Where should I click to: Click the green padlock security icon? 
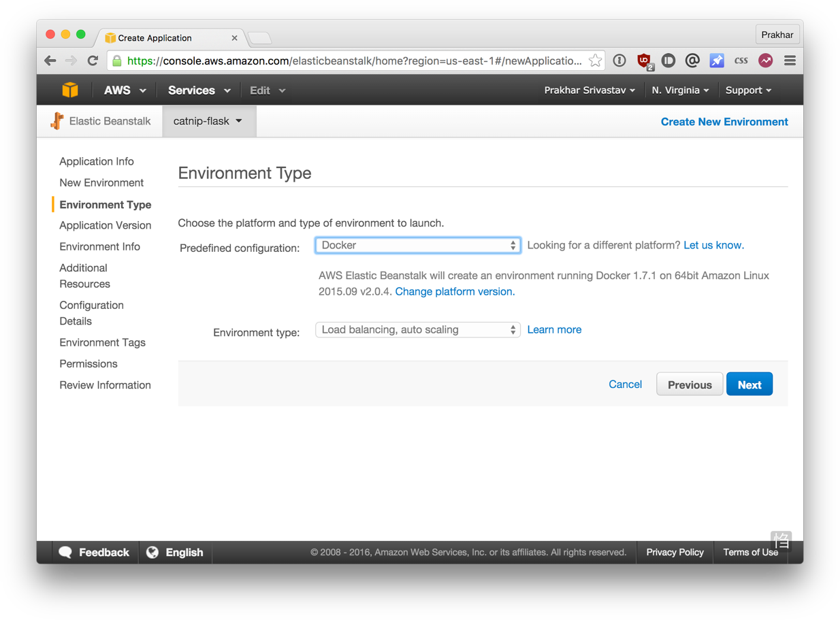[117, 61]
